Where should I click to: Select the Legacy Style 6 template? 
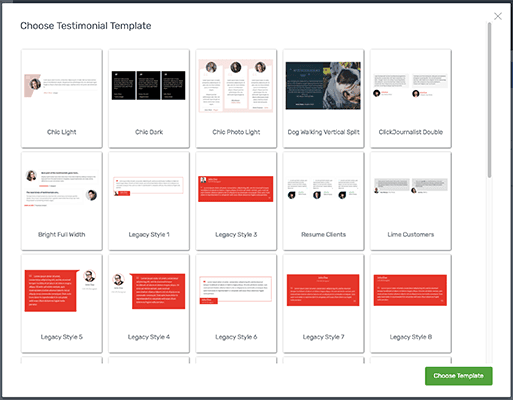point(236,304)
